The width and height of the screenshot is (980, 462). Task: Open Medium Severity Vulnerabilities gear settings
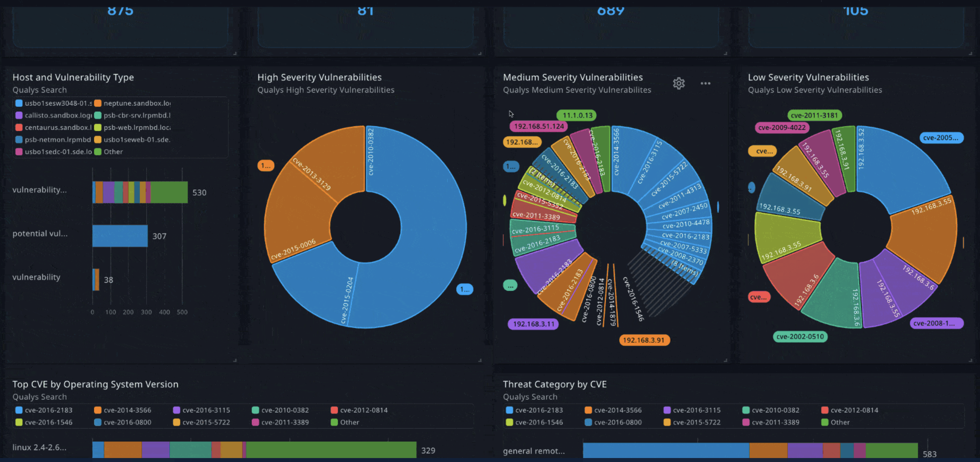pos(679,83)
